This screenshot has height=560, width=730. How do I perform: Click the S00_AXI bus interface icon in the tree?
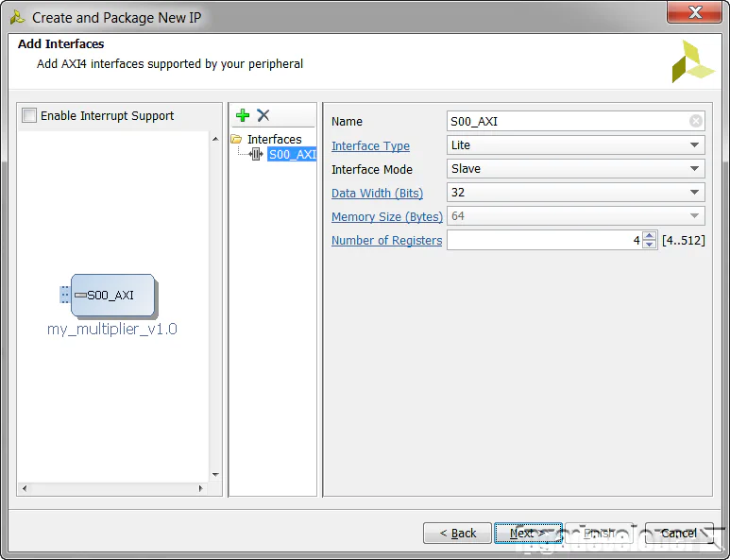tap(256, 154)
